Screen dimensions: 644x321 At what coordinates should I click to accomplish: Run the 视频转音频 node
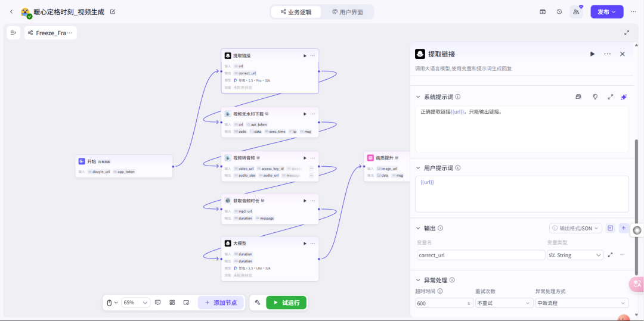tap(305, 158)
